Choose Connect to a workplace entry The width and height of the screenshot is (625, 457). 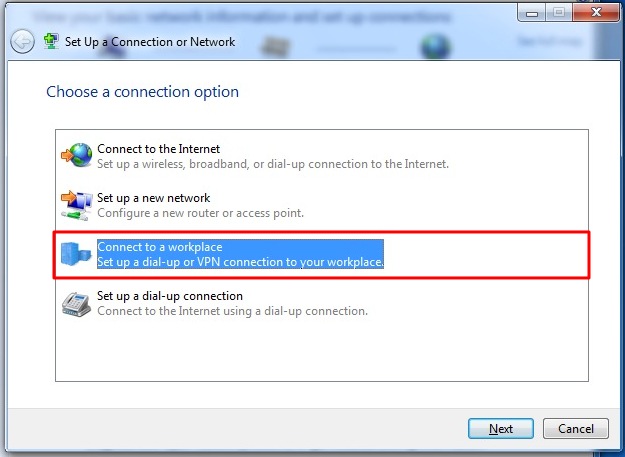[x=160, y=247]
